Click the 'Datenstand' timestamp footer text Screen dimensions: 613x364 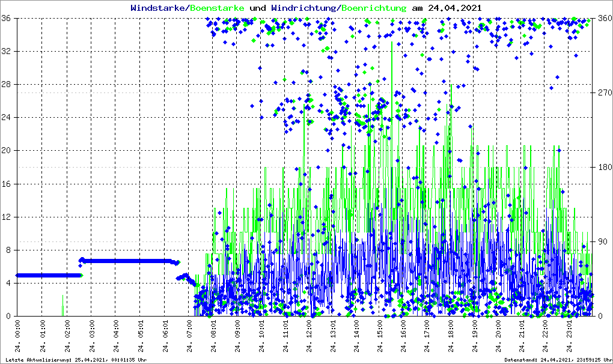557,360
